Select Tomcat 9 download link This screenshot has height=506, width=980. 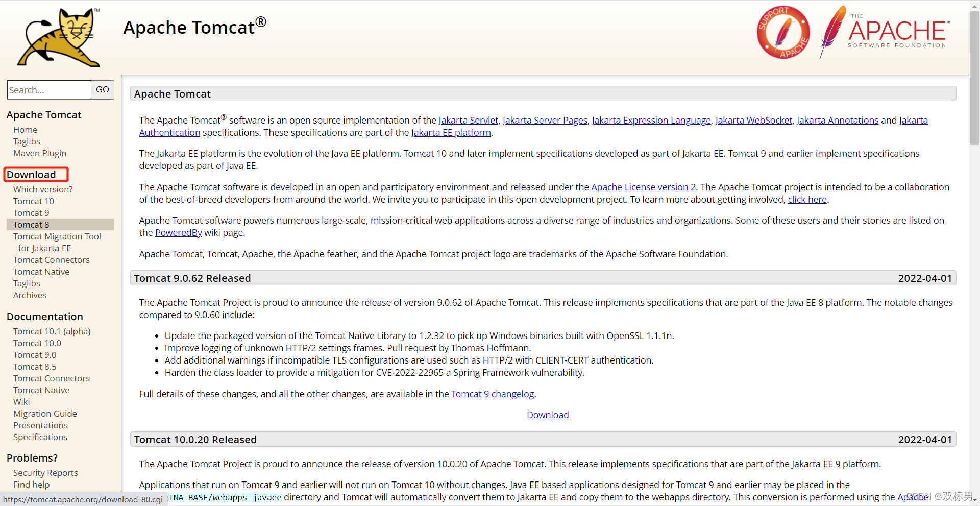31,213
